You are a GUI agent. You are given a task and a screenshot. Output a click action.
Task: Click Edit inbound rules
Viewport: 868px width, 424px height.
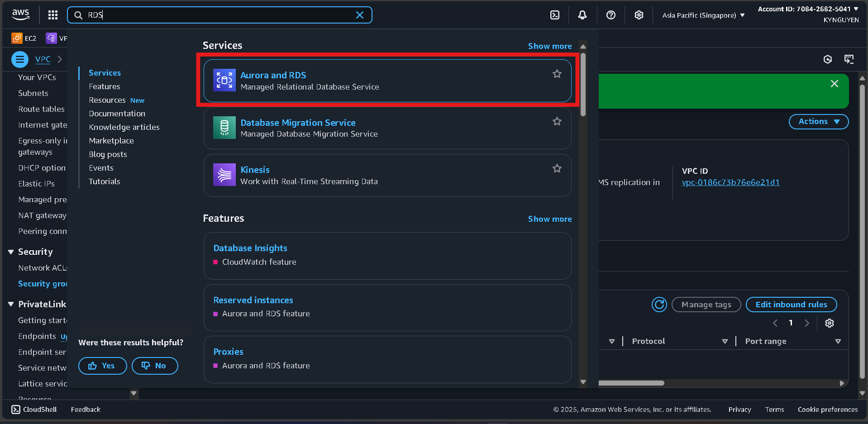click(791, 305)
